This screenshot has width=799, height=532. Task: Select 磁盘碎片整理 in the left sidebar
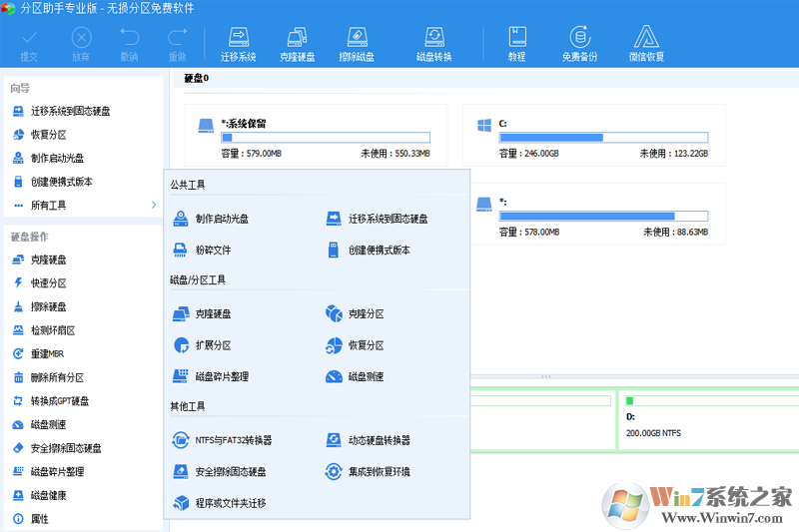tap(48, 471)
